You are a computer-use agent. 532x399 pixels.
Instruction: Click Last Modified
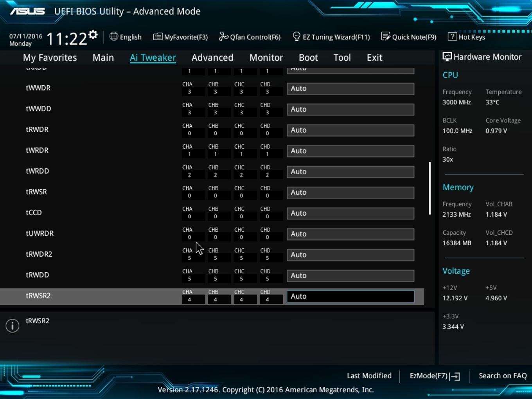point(369,376)
